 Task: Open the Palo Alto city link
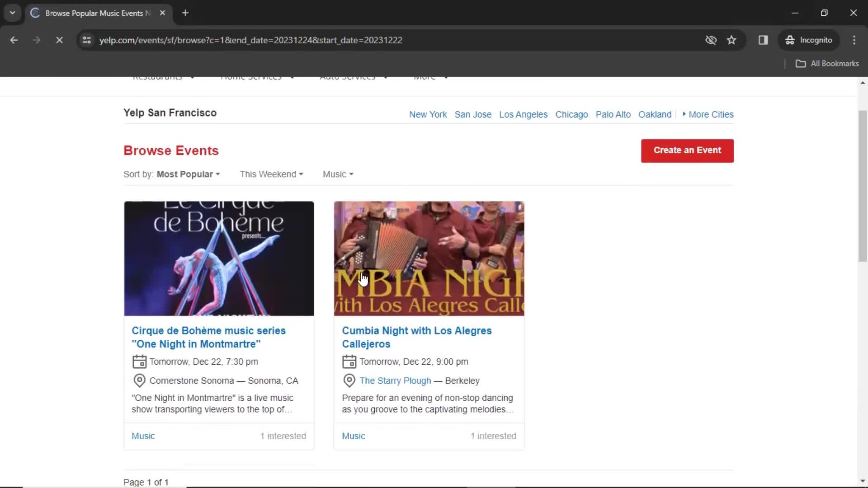pos(613,115)
